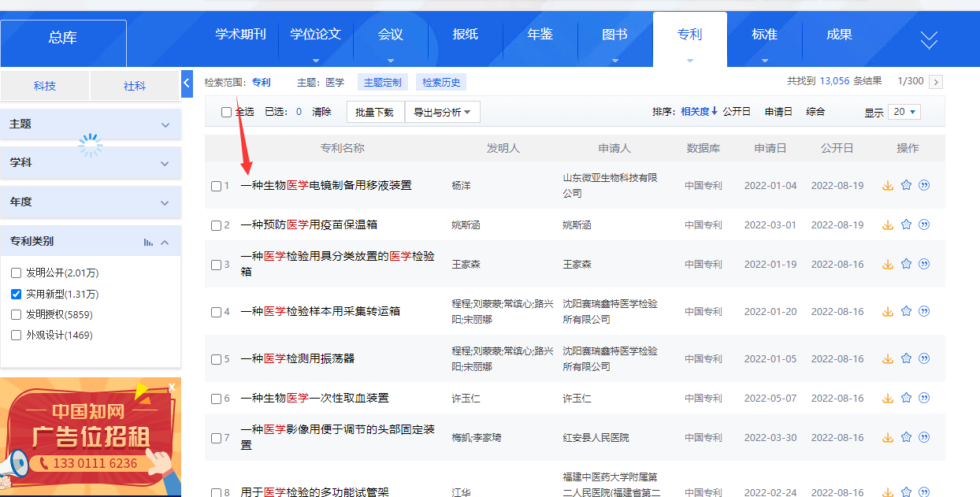
Task: Open chart icon in 专利类别 header
Action: coord(148,242)
